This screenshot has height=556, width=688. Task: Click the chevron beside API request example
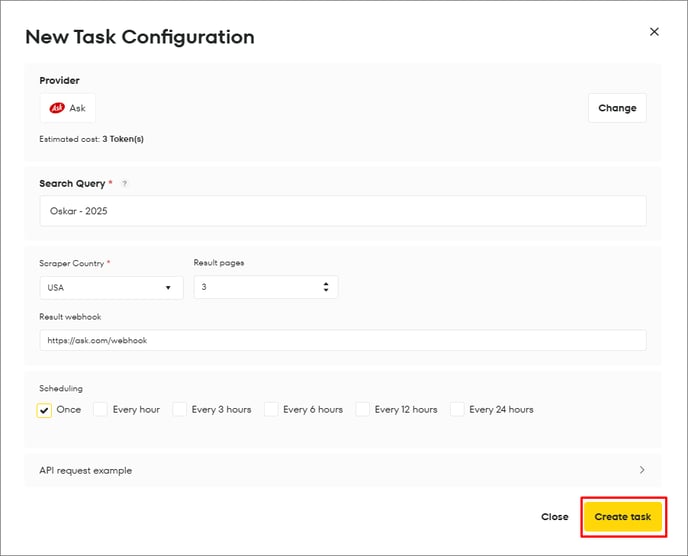point(642,470)
